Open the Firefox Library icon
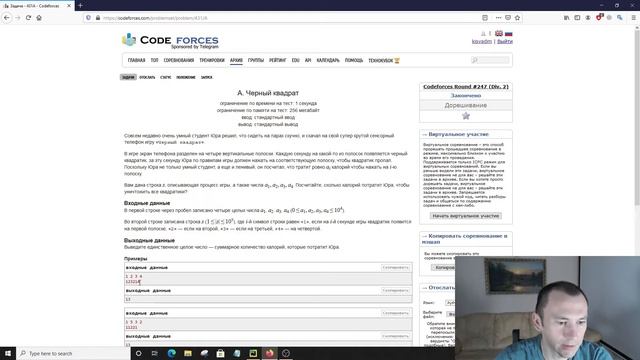The height and width of the screenshot is (360, 640). tap(567, 18)
